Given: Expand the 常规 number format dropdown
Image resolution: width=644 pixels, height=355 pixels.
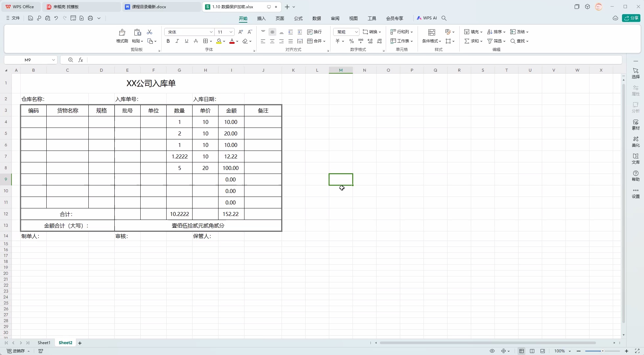Looking at the screenshot, I should pos(356,32).
